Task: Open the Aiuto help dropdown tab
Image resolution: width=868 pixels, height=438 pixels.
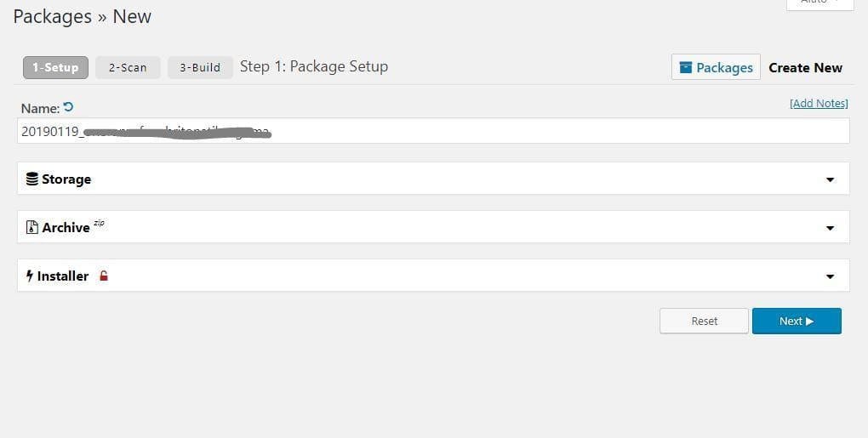Action: click(x=819, y=3)
